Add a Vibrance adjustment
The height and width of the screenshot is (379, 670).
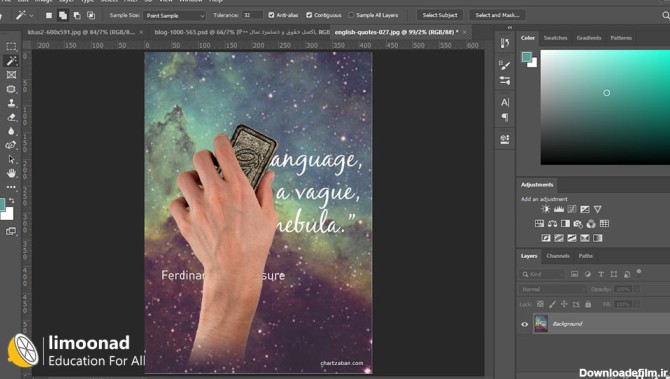pyautogui.click(x=597, y=209)
